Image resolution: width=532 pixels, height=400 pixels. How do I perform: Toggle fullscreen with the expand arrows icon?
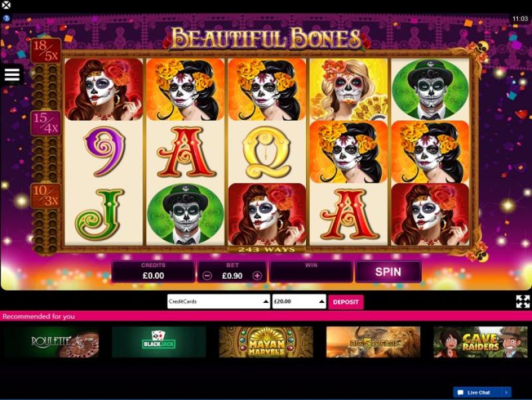(523, 301)
